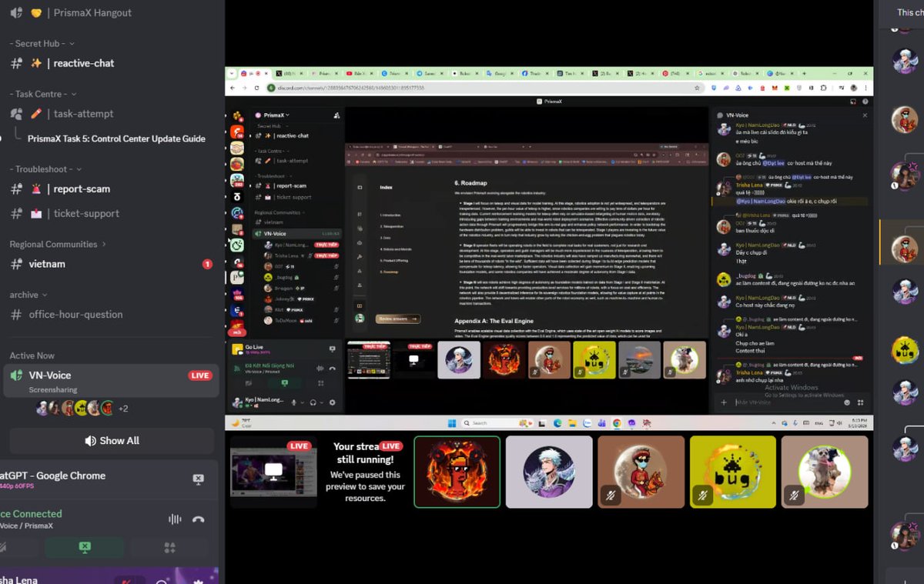Collapse the Task Centre category
This screenshot has width=924, height=584.
point(42,94)
